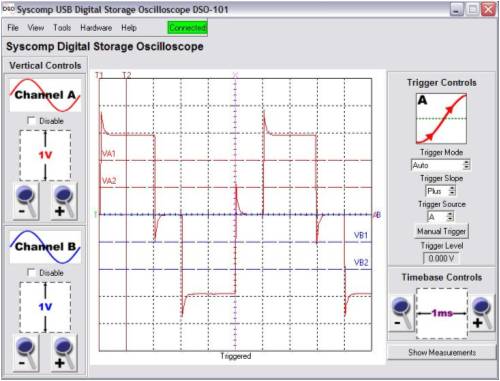Click Show Measurements button
Screen dimensions: 500x381
coord(442,352)
